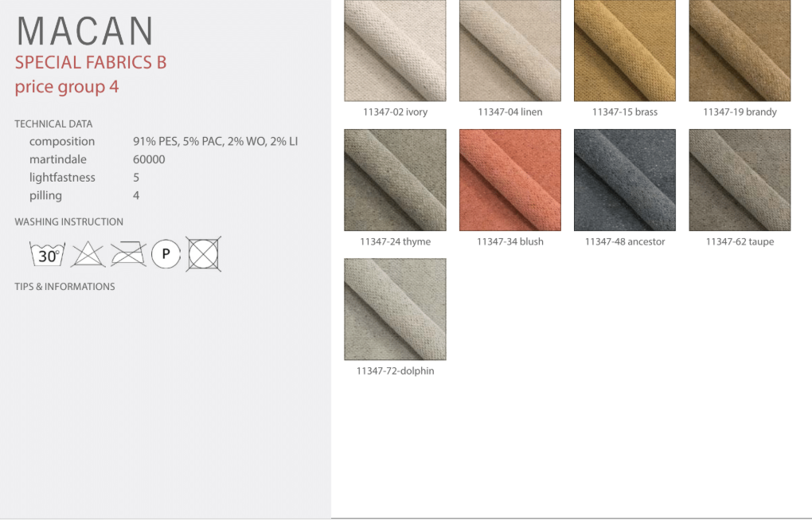The image size is (812, 521).
Task: Select the linen fabric swatch
Action: click(x=509, y=51)
